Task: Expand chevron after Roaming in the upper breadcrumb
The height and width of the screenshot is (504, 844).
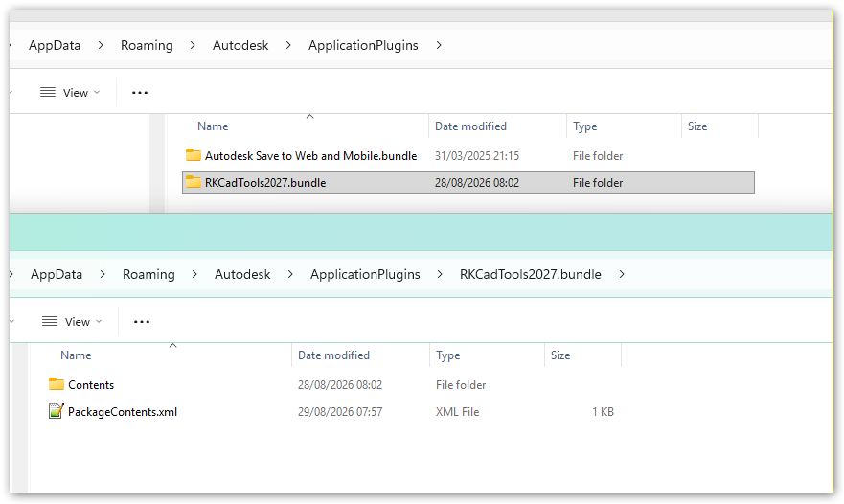Action: 193,46
